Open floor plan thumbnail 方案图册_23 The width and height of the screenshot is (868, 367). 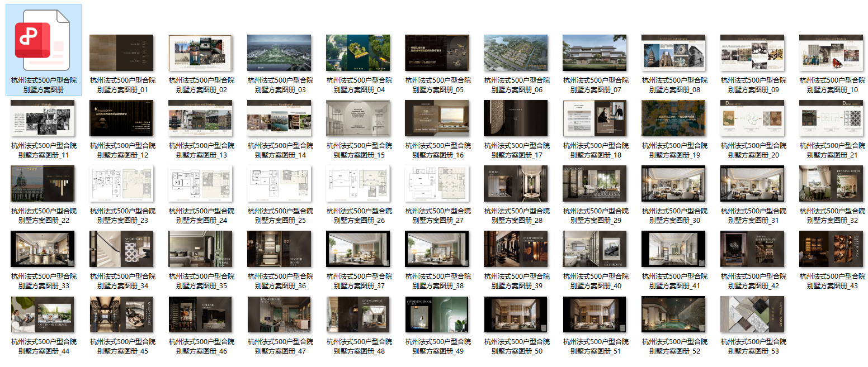(x=122, y=184)
